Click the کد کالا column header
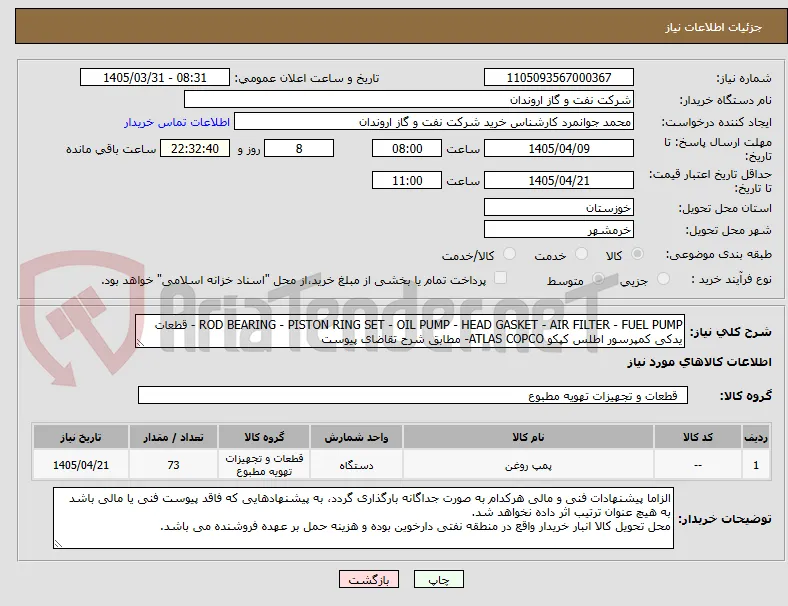 pyautogui.click(x=698, y=437)
